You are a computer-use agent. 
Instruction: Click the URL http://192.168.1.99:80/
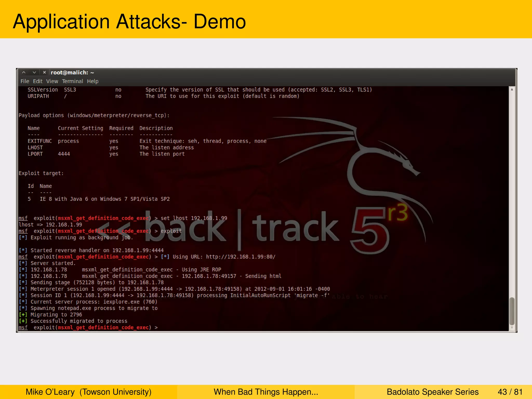[241, 257]
